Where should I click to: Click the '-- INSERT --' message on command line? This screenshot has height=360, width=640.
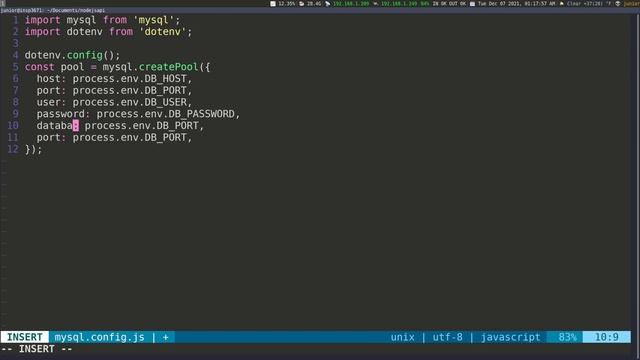37,349
